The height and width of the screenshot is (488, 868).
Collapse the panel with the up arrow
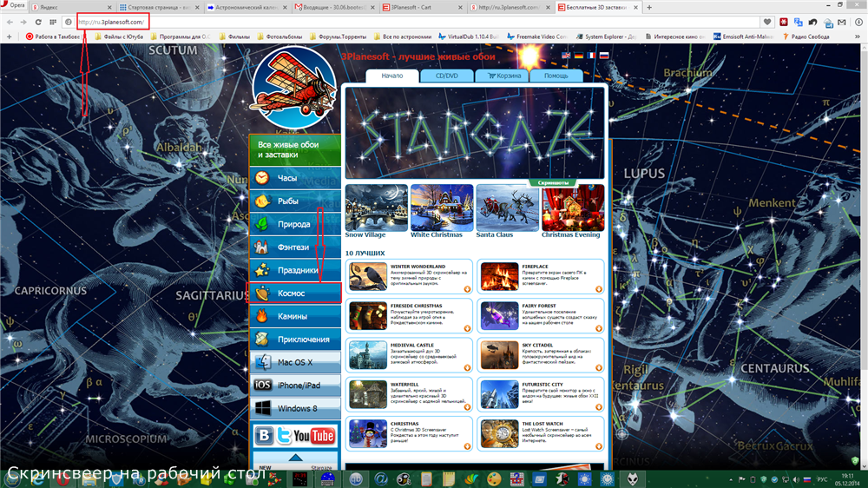[295, 458]
